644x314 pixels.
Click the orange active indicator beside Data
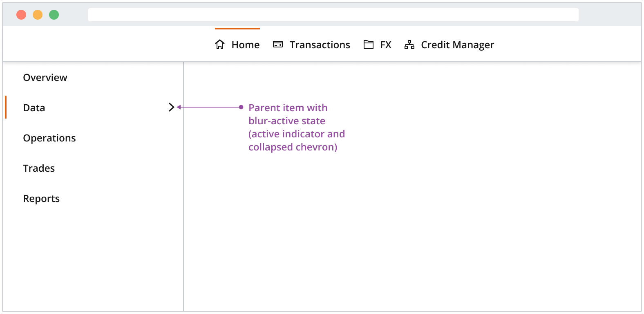pyautogui.click(x=6, y=107)
